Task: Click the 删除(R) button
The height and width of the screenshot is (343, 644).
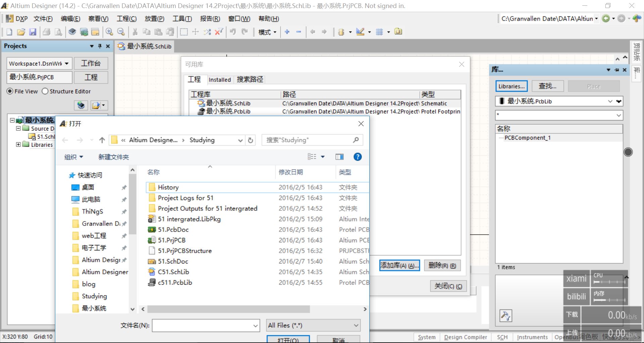Action: (x=442, y=265)
